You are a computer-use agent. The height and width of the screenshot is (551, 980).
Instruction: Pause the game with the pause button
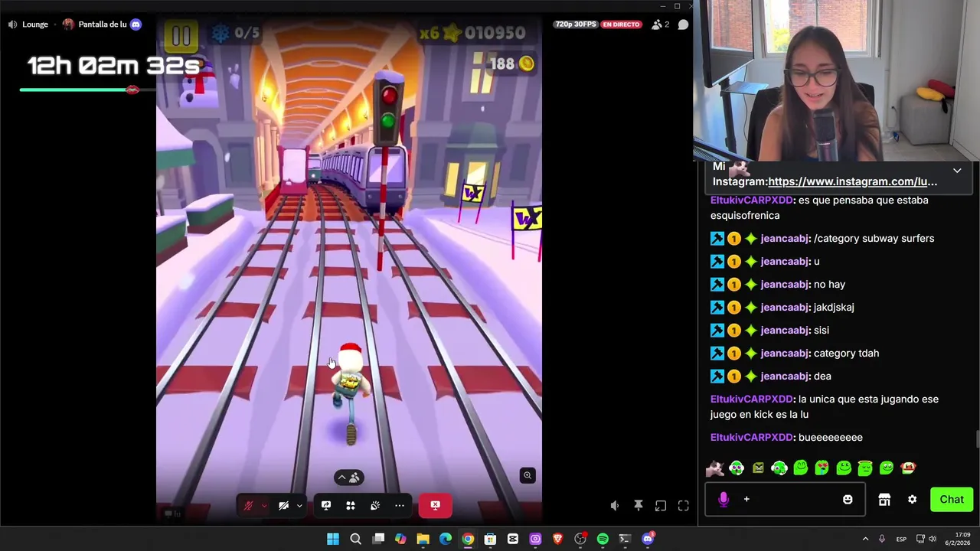tap(181, 34)
